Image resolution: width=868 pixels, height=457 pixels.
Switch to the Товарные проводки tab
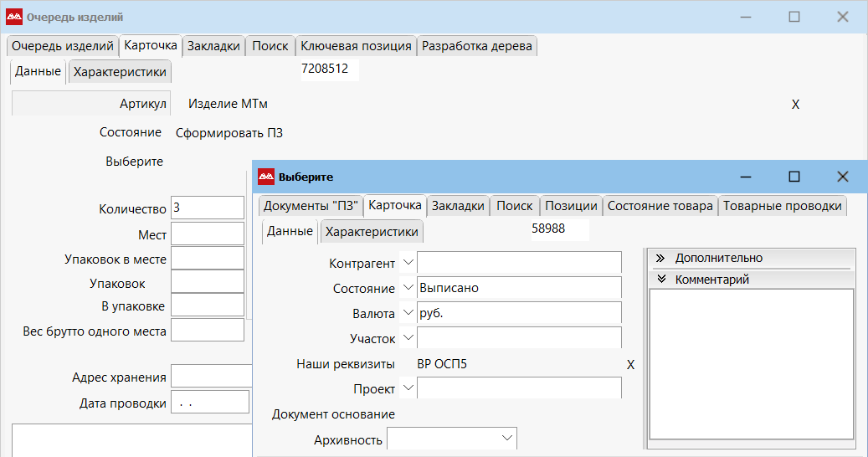782,206
